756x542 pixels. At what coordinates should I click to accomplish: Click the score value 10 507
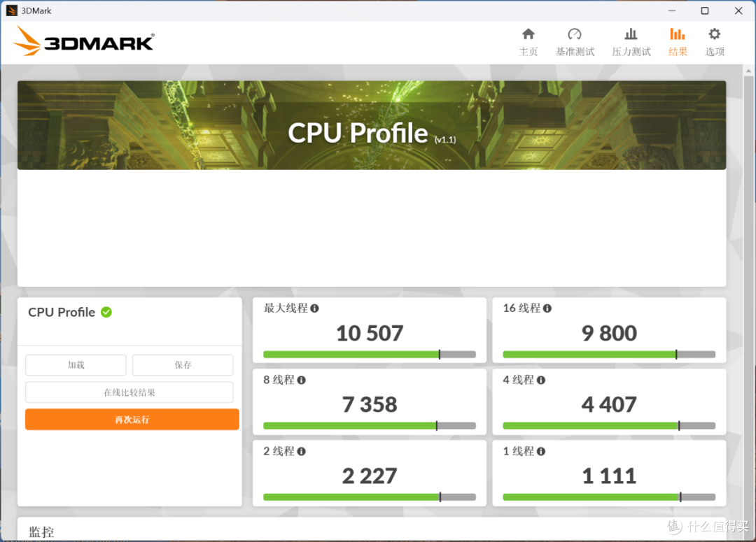370,334
